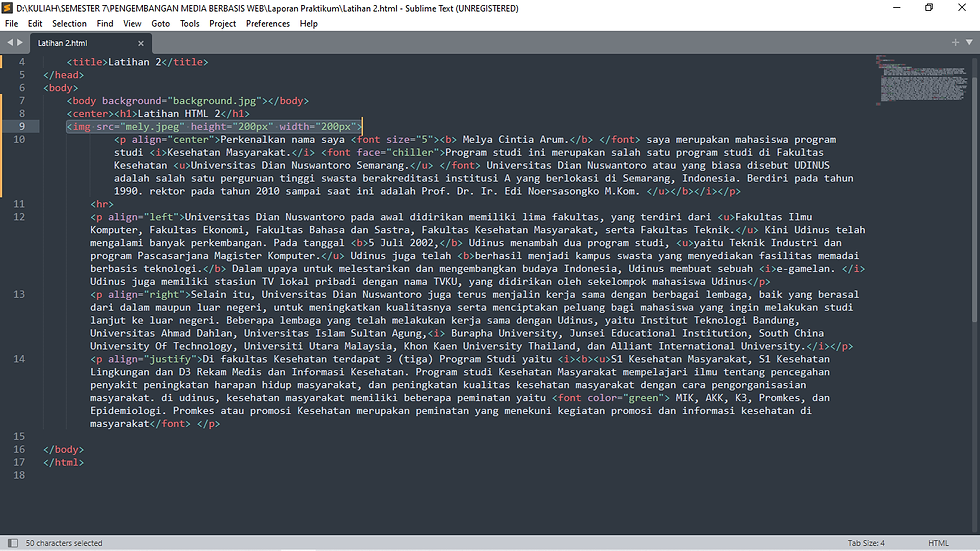This screenshot has width=980, height=551.
Task: Click the minimap code preview
Action: tap(921, 79)
